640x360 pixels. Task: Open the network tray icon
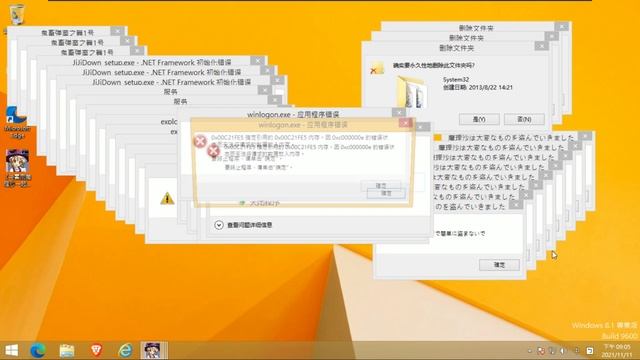click(552, 351)
